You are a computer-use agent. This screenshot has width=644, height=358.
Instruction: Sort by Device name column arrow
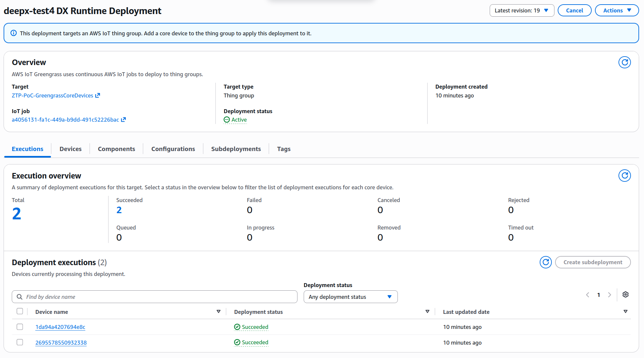[218, 312]
